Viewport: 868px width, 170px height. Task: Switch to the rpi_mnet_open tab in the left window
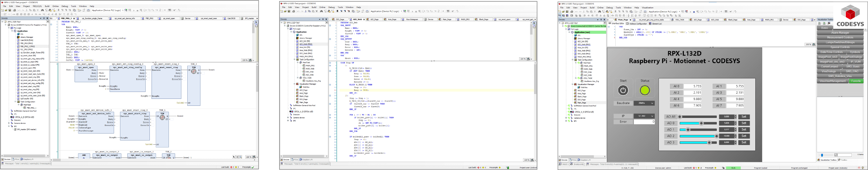[169, 18]
